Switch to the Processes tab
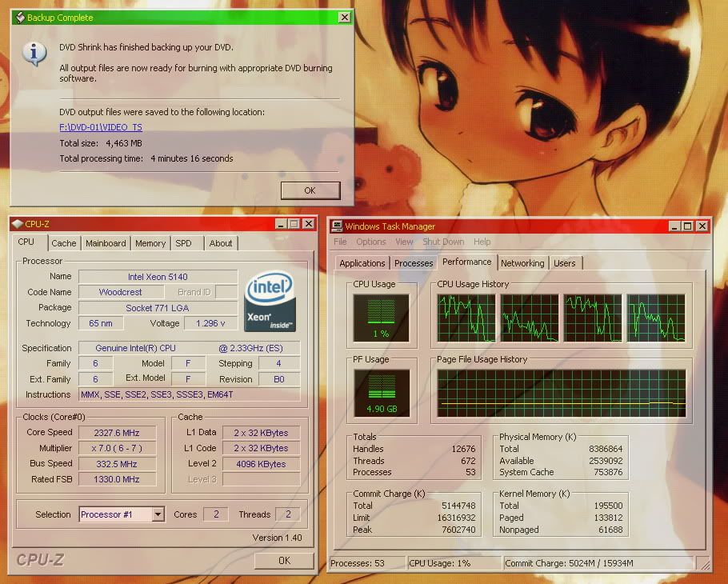 (414, 263)
